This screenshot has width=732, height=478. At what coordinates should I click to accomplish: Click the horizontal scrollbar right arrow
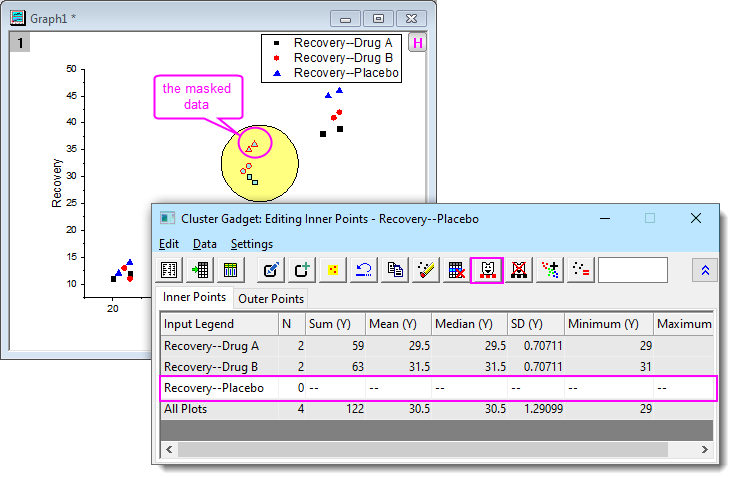pos(707,450)
